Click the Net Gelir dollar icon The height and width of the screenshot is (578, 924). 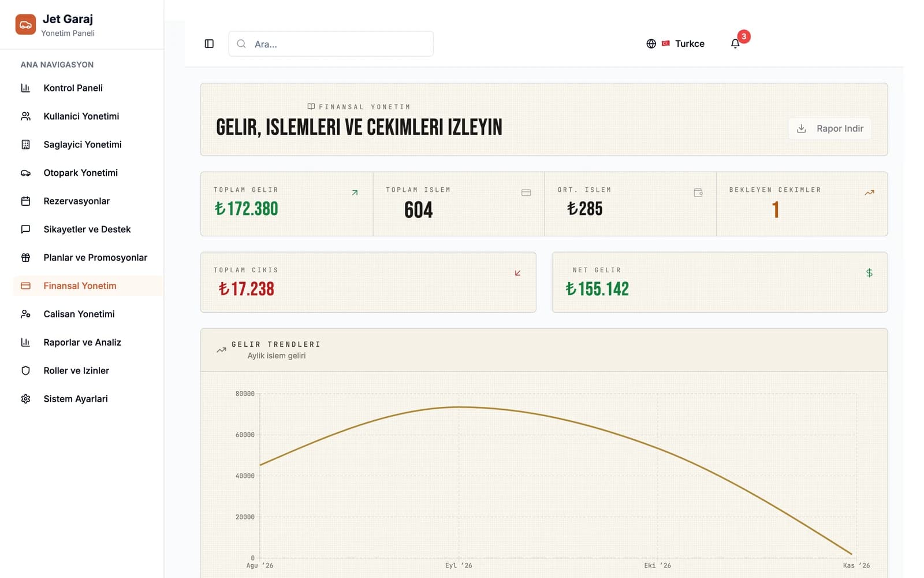coord(869,273)
